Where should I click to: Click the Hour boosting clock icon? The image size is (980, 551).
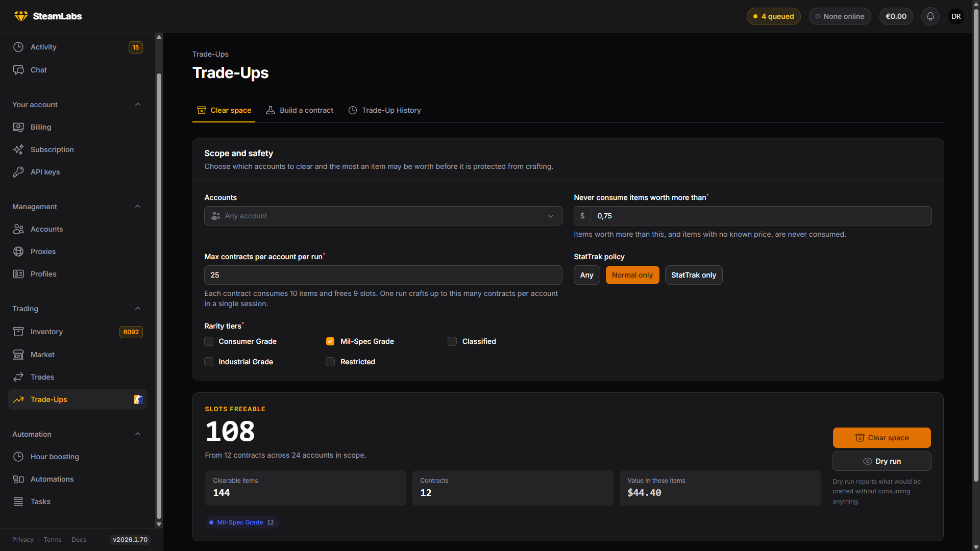tap(18, 457)
